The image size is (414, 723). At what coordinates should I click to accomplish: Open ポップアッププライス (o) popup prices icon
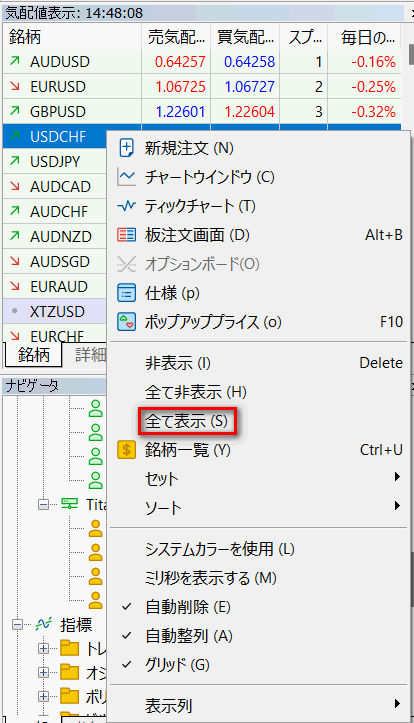[x=126, y=322]
